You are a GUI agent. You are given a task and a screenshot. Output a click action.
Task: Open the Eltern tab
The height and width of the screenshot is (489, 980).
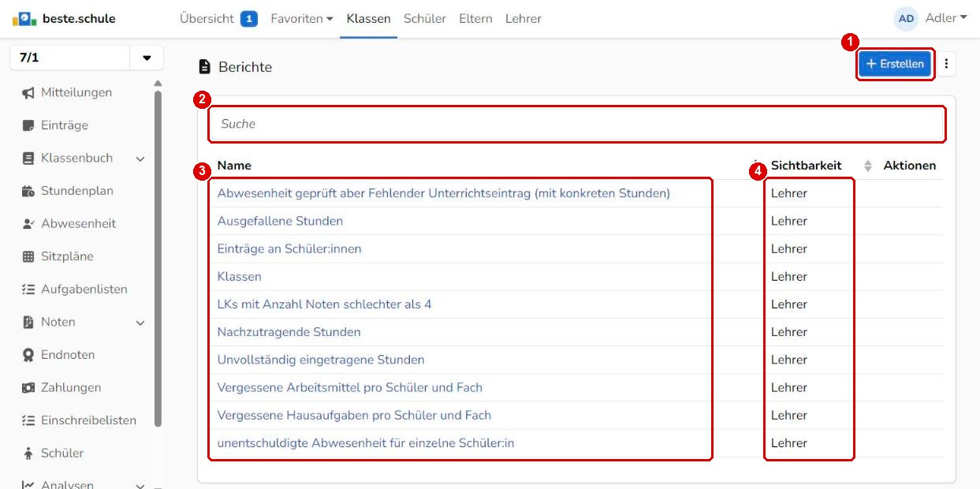[x=475, y=18]
